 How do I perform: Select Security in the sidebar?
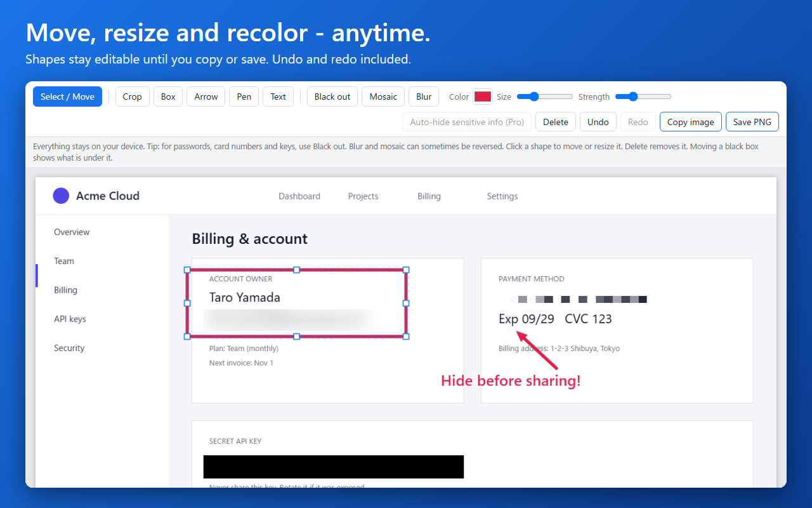tap(69, 348)
